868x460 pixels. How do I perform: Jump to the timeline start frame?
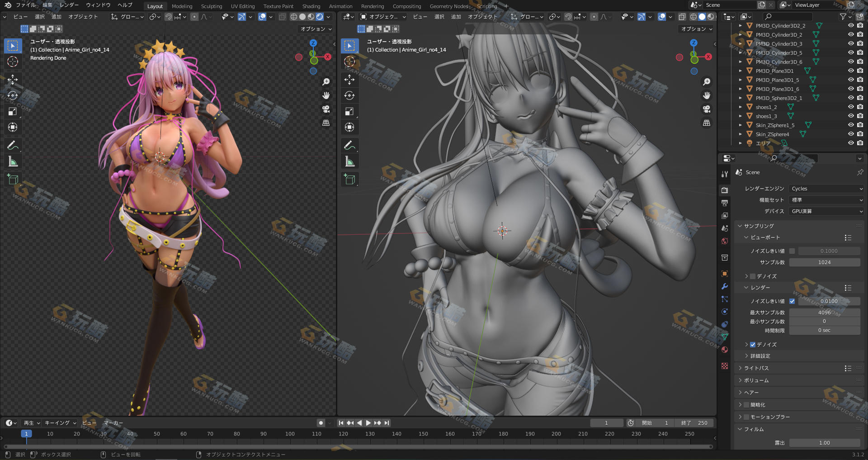(x=341, y=423)
